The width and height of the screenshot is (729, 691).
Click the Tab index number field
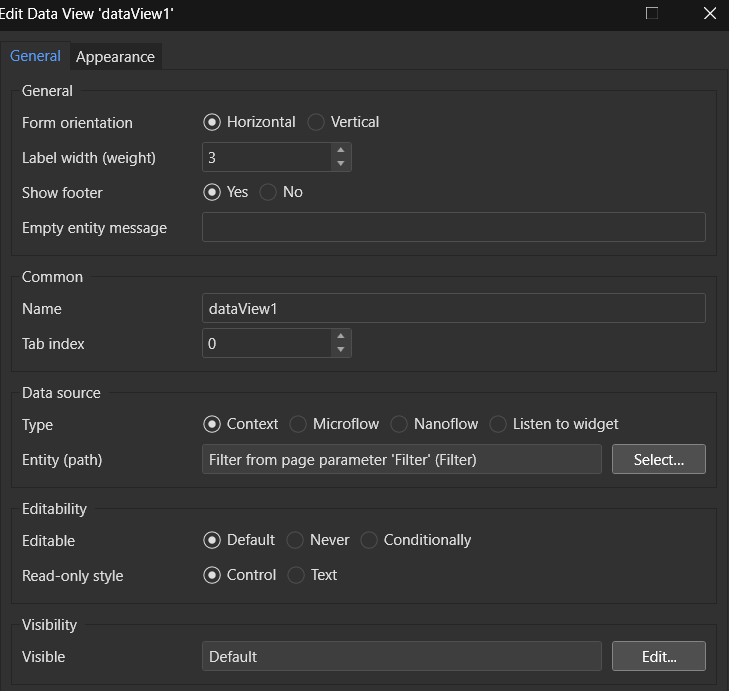pyautogui.click(x=267, y=343)
